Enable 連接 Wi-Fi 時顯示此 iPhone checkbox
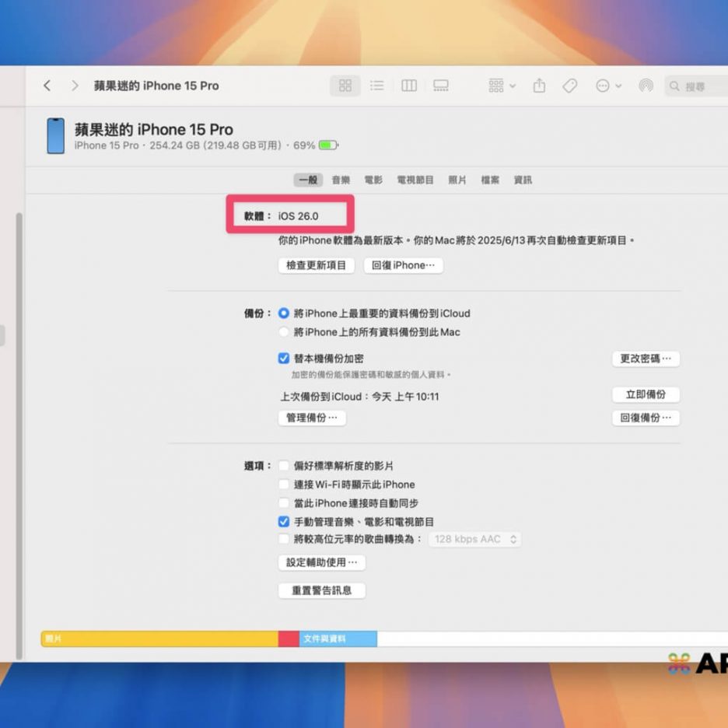The image size is (728, 728). [284, 485]
